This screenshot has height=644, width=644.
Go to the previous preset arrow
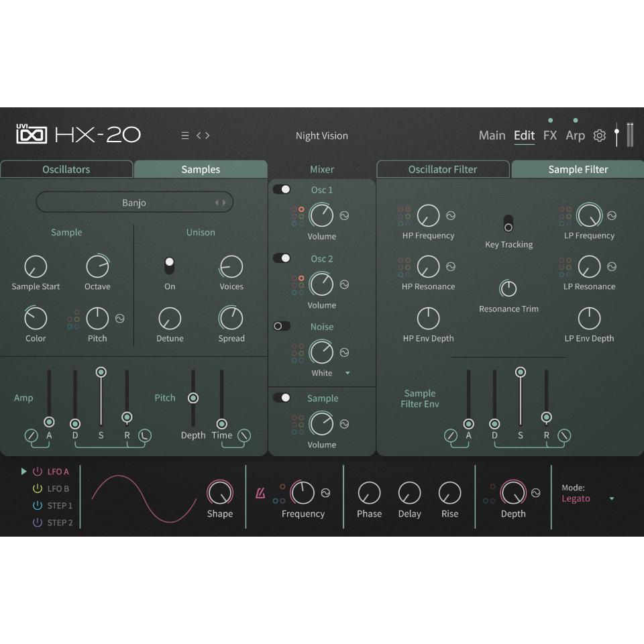pos(199,136)
